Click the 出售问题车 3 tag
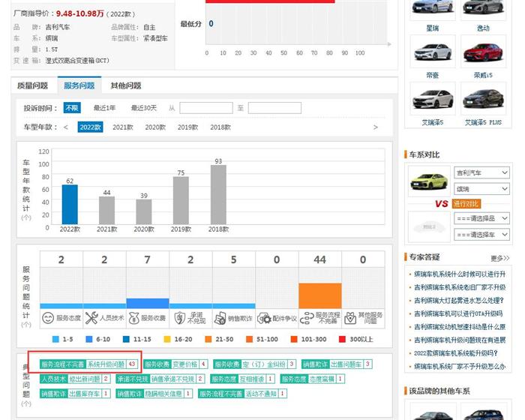This screenshot has width=525, height=420. tap(337, 364)
